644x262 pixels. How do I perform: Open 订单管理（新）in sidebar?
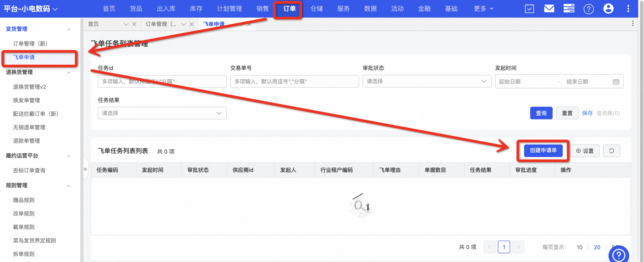pos(30,44)
